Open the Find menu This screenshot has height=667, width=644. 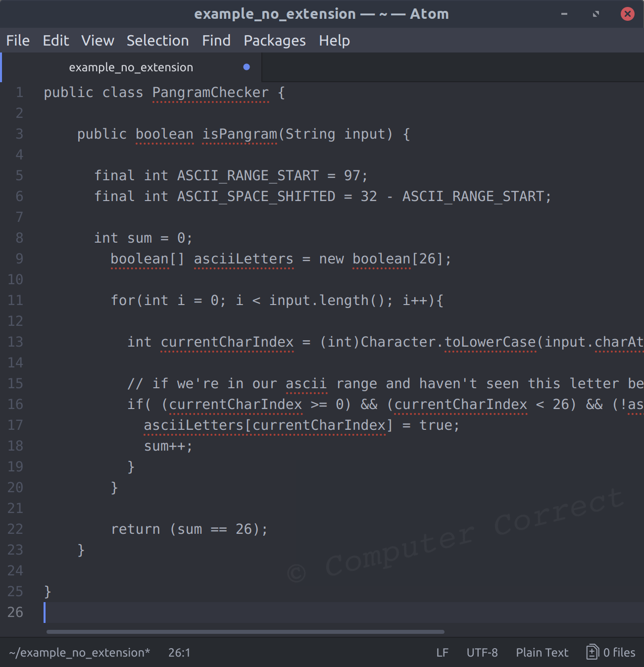click(216, 41)
